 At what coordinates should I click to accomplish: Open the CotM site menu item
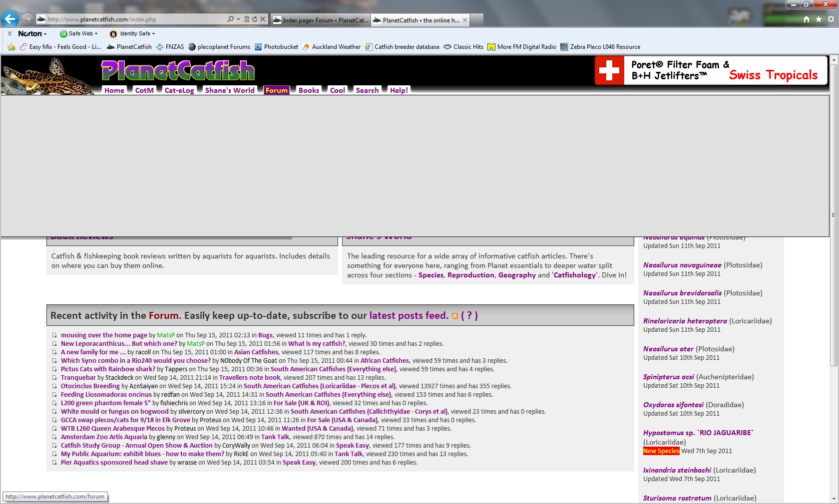point(144,90)
